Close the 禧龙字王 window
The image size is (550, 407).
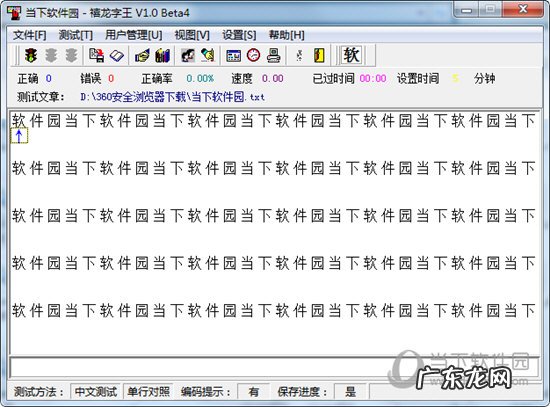tap(523, 9)
